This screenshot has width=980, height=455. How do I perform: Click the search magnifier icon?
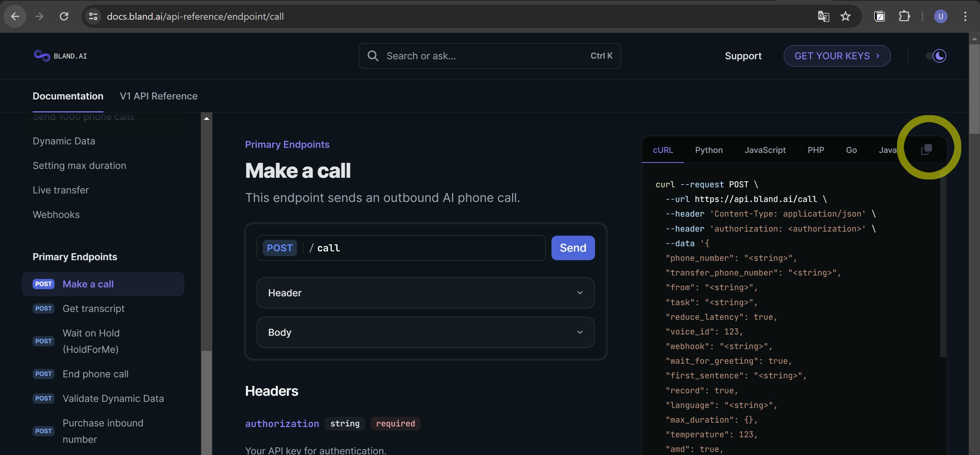(373, 56)
